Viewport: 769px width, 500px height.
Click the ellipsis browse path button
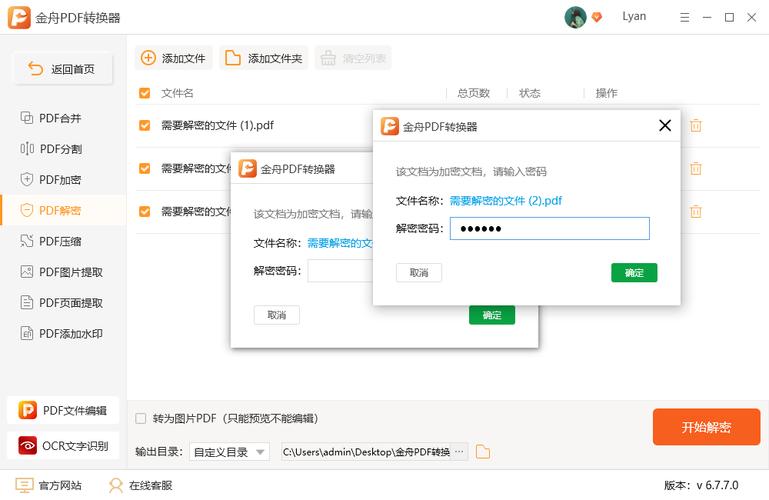[x=460, y=451]
